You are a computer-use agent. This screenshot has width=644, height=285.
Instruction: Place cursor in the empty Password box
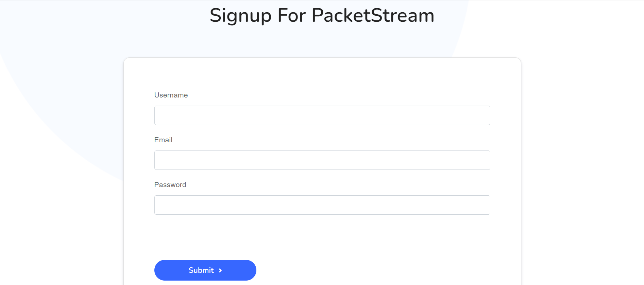[x=322, y=204]
